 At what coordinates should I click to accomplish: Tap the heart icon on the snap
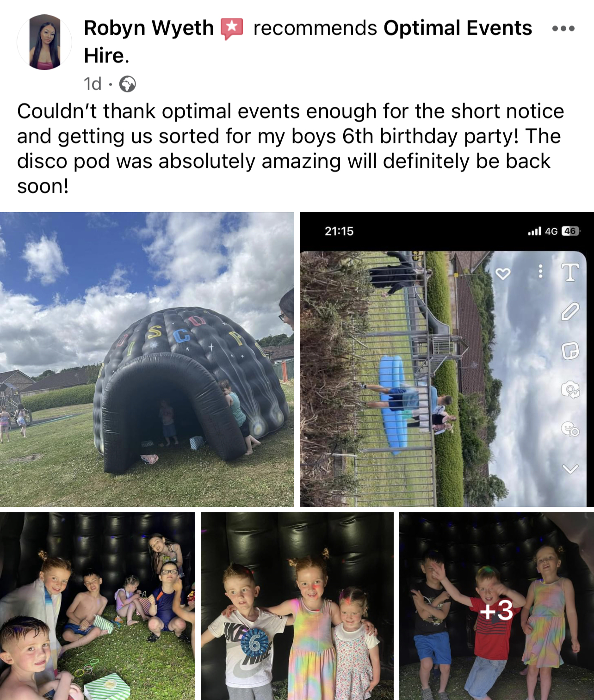(x=503, y=274)
